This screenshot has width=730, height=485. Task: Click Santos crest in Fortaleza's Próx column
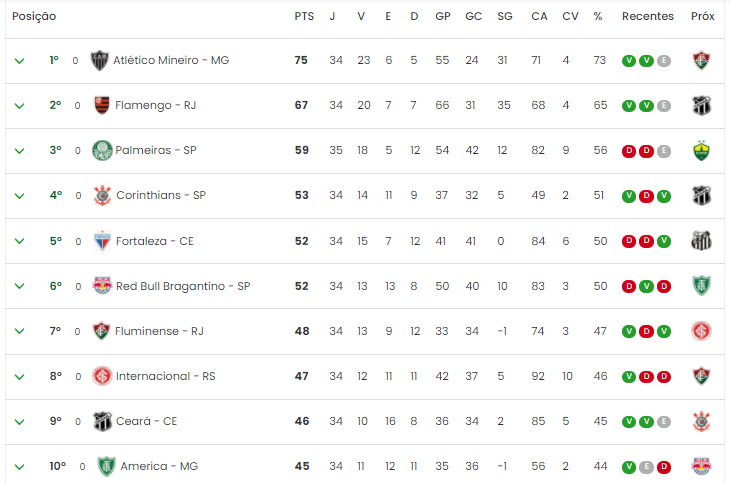[701, 241]
